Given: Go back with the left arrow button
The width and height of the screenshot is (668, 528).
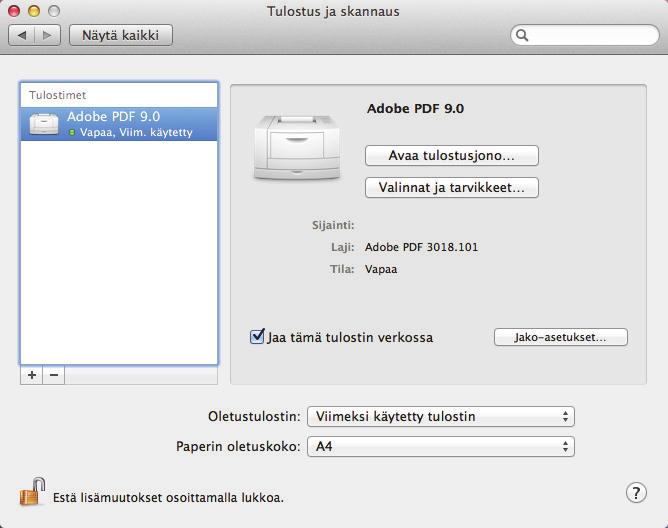Looking at the screenshot, I should (22, 35).
